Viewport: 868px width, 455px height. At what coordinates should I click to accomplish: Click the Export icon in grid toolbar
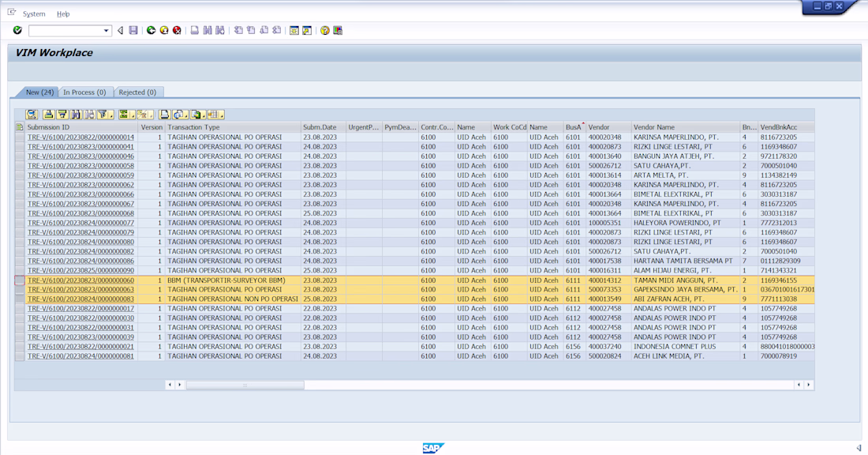coord(196,115)
